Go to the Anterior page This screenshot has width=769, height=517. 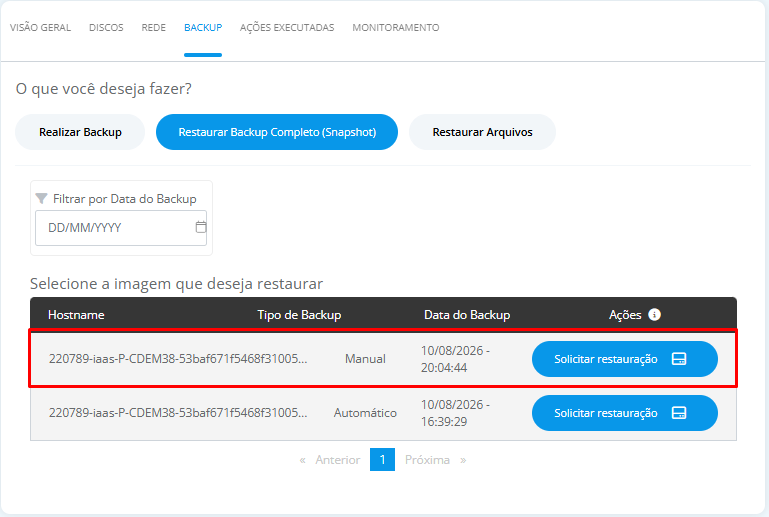tap(337, 460)
